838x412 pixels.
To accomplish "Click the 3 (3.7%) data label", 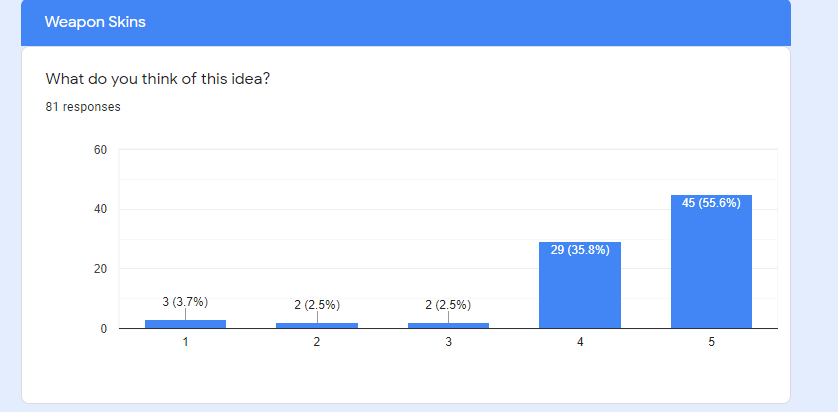I will click(x=185, y=302).
